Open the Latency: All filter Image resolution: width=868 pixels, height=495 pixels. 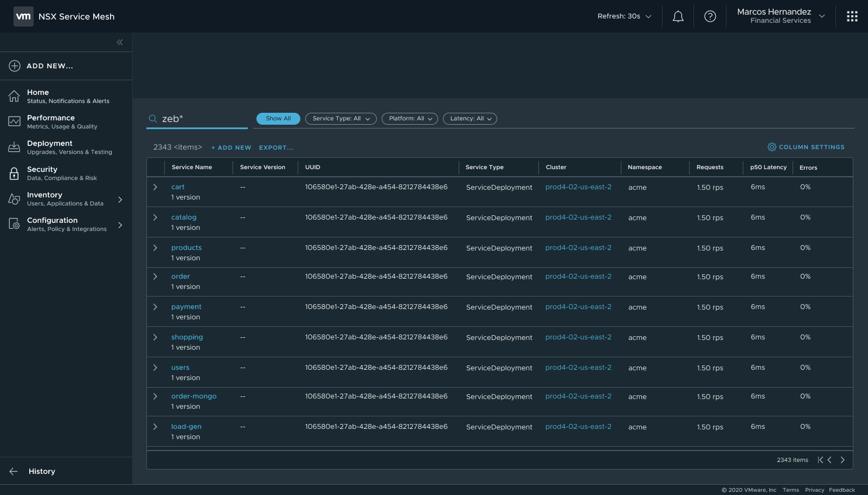(470, 119)
